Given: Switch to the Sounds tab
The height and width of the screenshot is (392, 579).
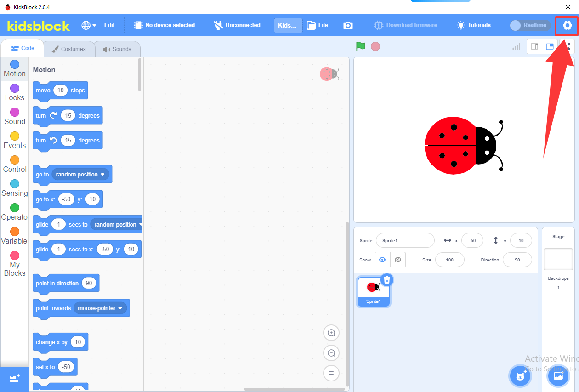Looking at the screenshot, I should [x=117, y=49].
